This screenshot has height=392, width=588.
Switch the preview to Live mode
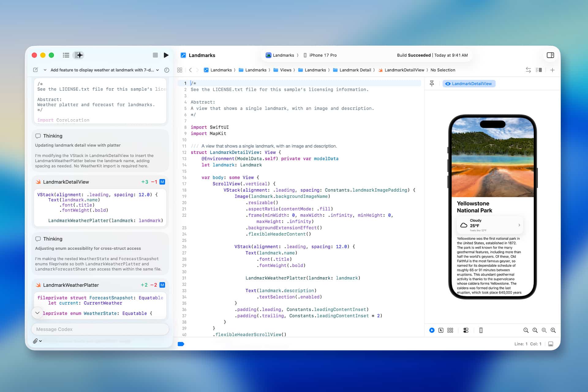[432, 330]
